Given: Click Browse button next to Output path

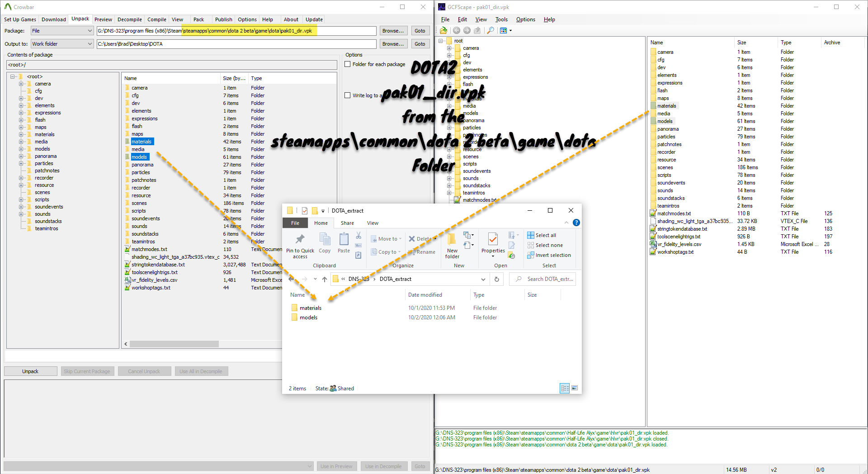Looking at the screenshot, I should tap(393, 44).
